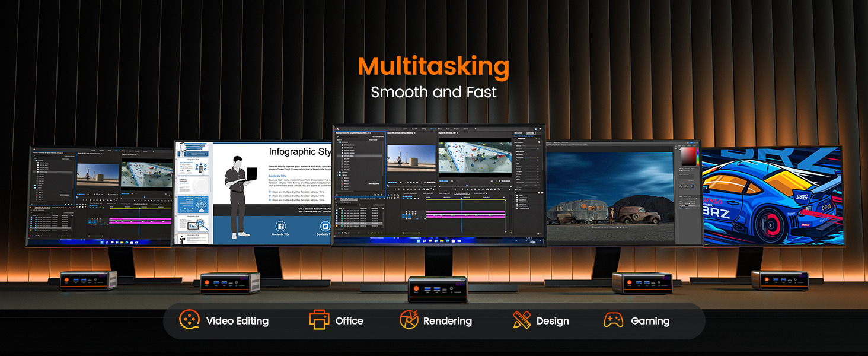Select the White Balance eyedropper in Lumetri Color
The image size is (868, 356).
coord(526,153)
